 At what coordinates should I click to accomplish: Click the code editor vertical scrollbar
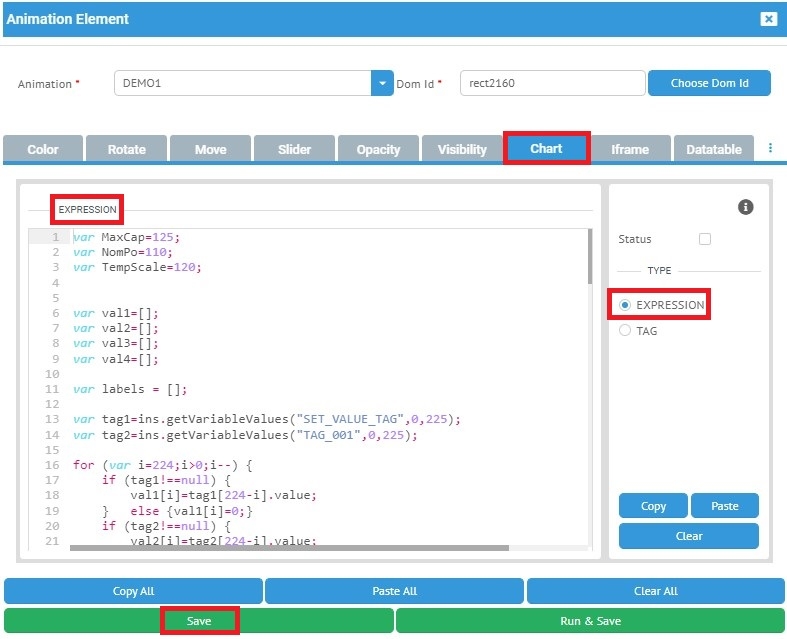(590, 256)
